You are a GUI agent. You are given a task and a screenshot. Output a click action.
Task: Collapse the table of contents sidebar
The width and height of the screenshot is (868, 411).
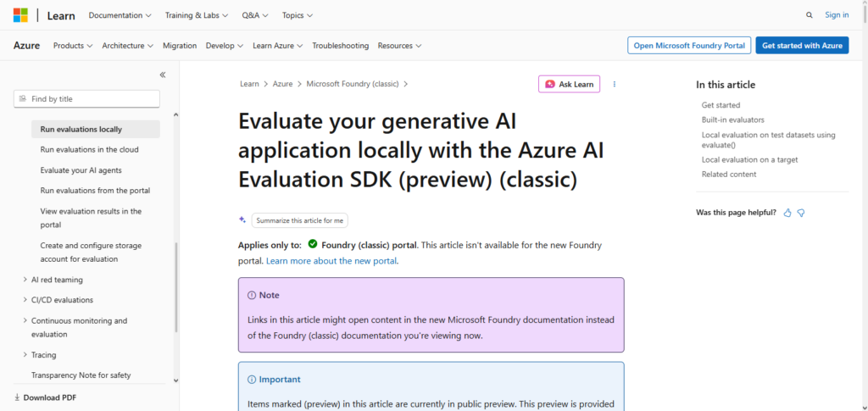coord(163,75)
